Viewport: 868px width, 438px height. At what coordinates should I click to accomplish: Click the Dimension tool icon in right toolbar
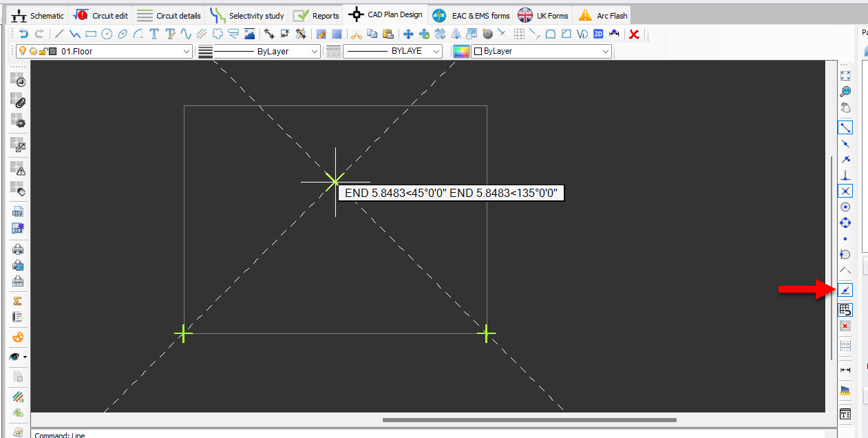(x=846, y=370)
